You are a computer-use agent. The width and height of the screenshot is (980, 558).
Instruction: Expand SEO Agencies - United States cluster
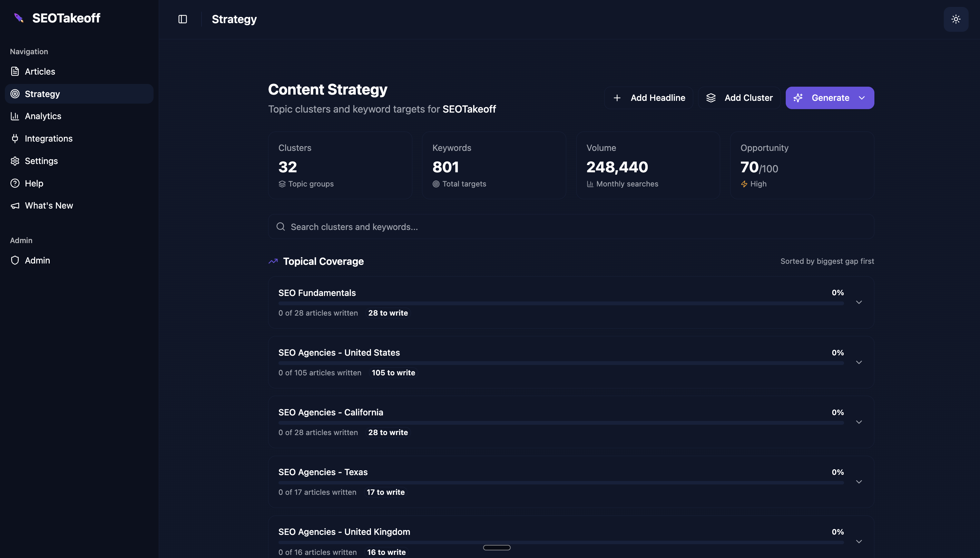(859, 362)
